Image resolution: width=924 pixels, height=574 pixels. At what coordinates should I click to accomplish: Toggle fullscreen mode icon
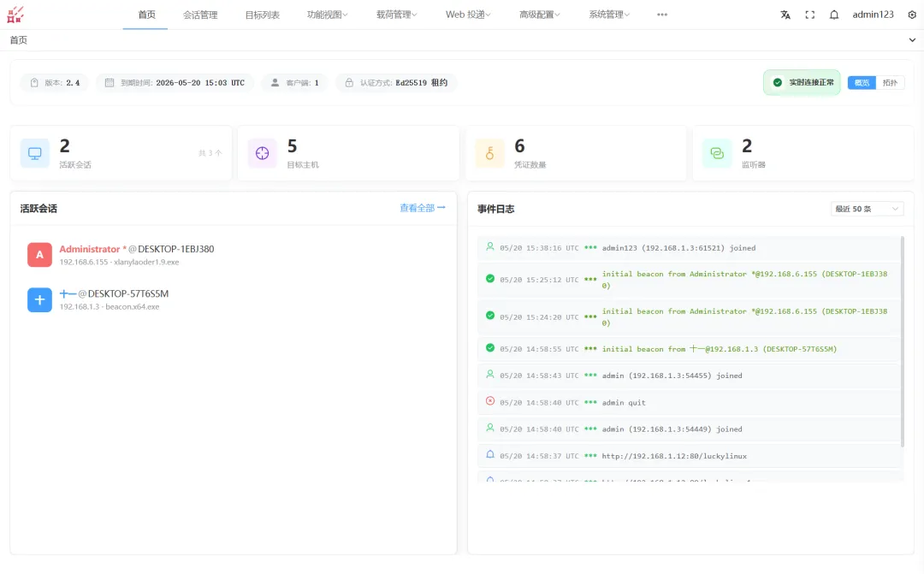click(x=809, y=15)
